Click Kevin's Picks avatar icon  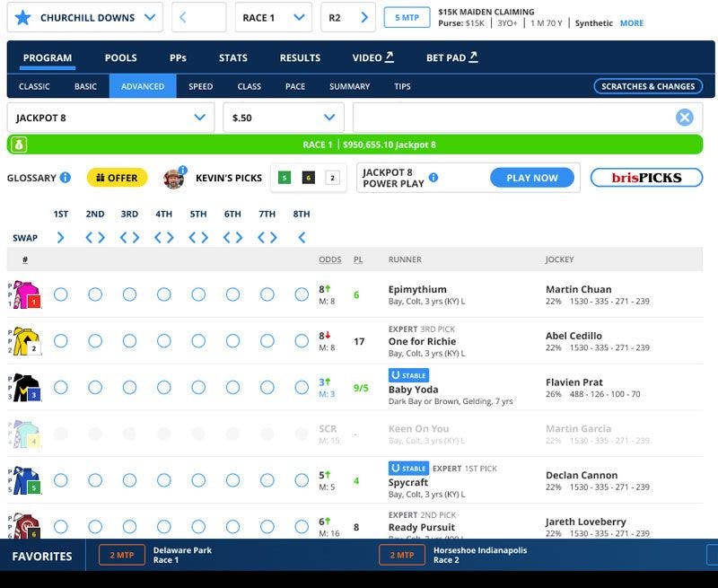174,178
